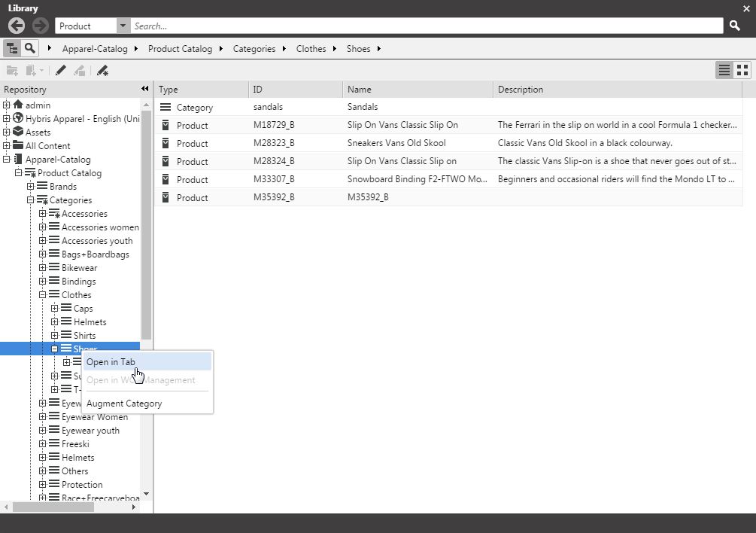Click the search magnifier in the search bar
The width and height of the screenshot is (756, 533).
[x=734, y=26]
